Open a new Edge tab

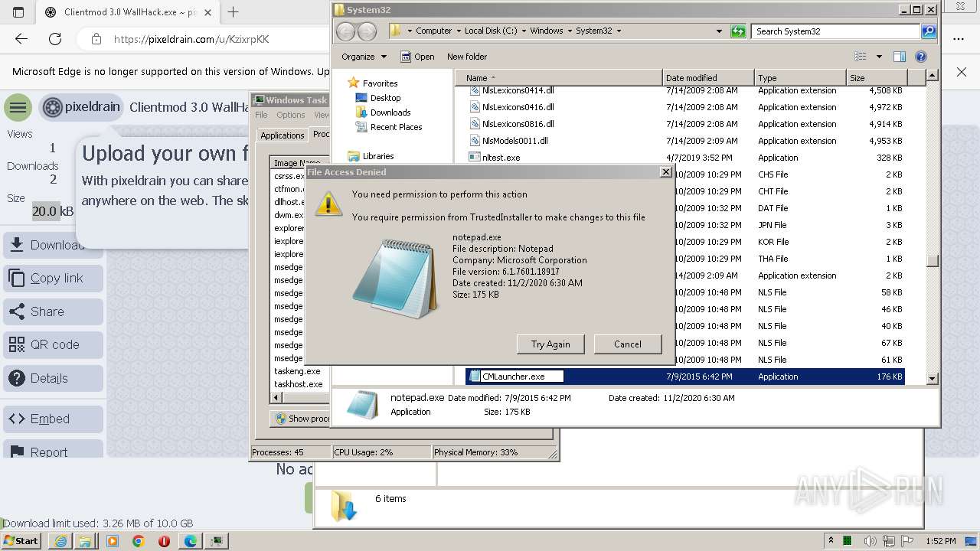[234, 12]
